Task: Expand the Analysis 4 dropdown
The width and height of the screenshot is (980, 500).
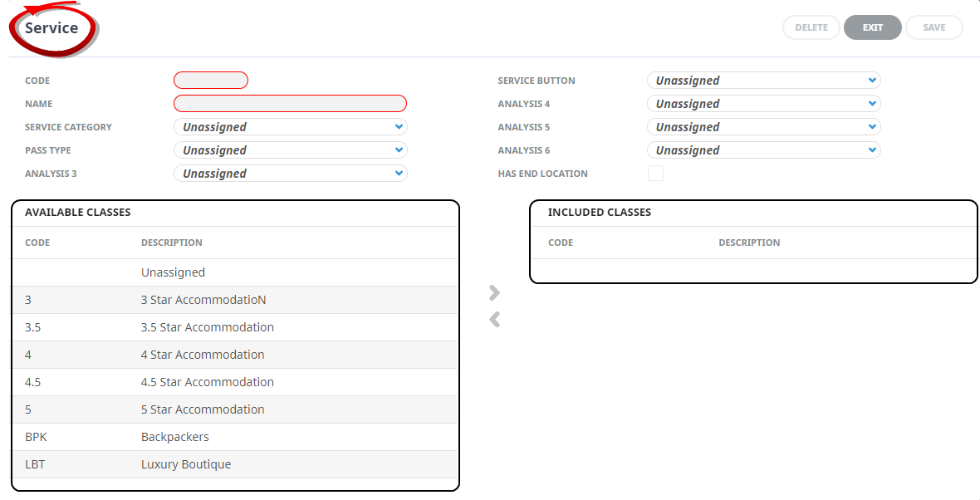Action: point(763,104)
